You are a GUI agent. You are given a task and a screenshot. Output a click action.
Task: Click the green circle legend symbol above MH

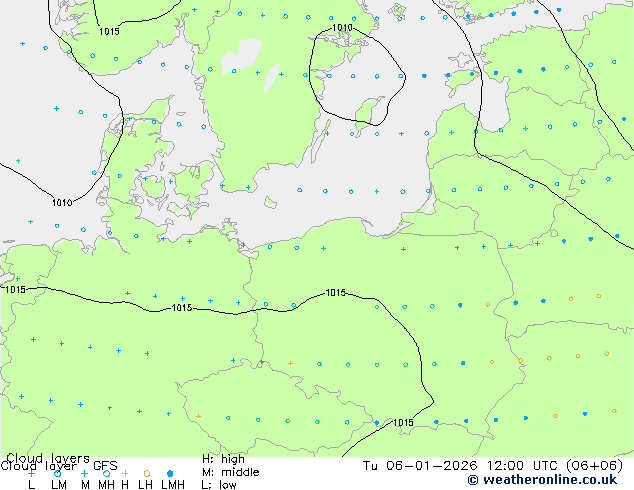106,473
